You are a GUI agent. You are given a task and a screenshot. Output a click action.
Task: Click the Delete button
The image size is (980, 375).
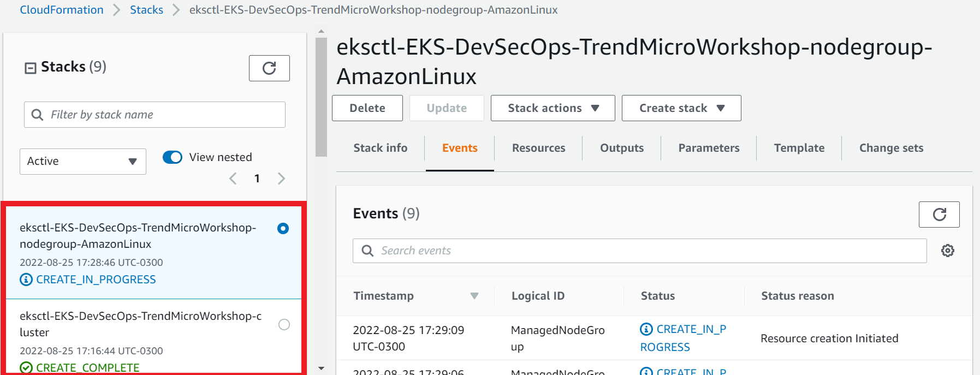coord(367,108)
